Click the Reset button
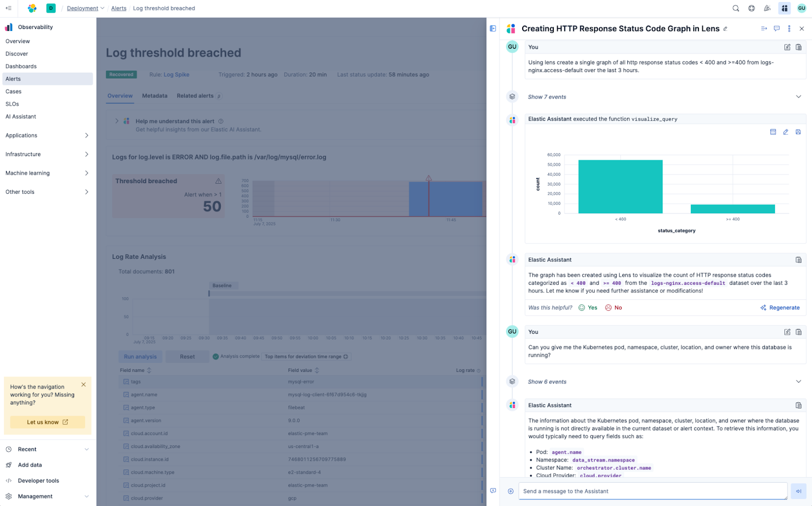 [x=187, y=357]
